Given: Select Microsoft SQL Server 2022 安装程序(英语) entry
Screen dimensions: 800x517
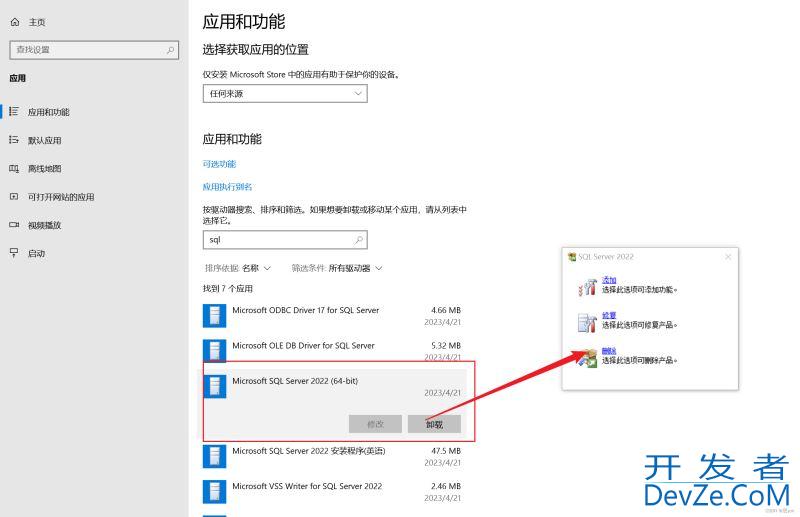Looking at the screenshot, I should (333, 456).
